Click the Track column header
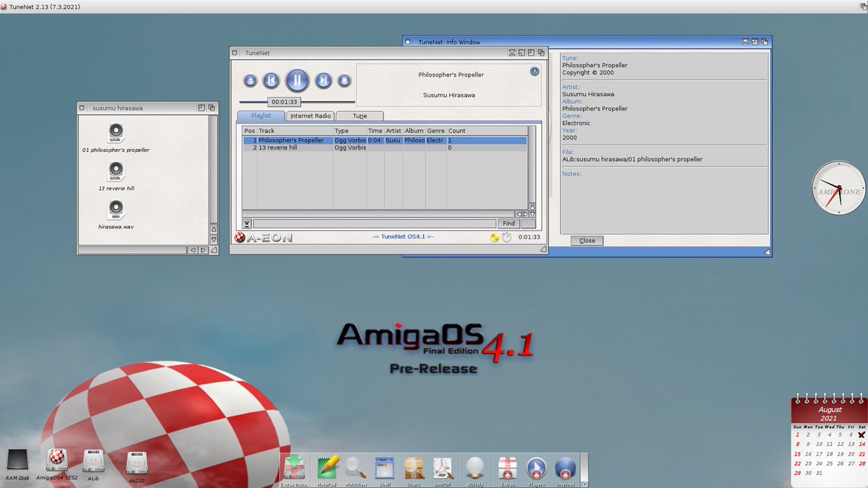The width and height of the screenshot is (868, 488). click(x=295, y=131)
